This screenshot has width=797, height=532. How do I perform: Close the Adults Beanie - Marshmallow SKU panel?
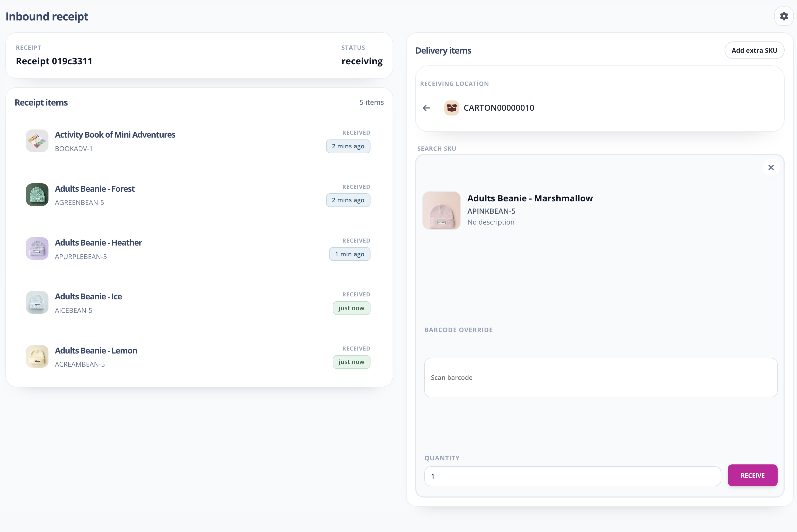(x=771, y=167)
